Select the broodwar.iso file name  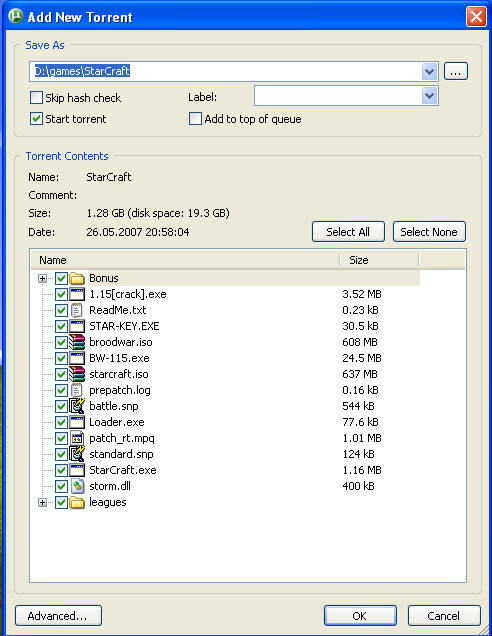point(120,342)
